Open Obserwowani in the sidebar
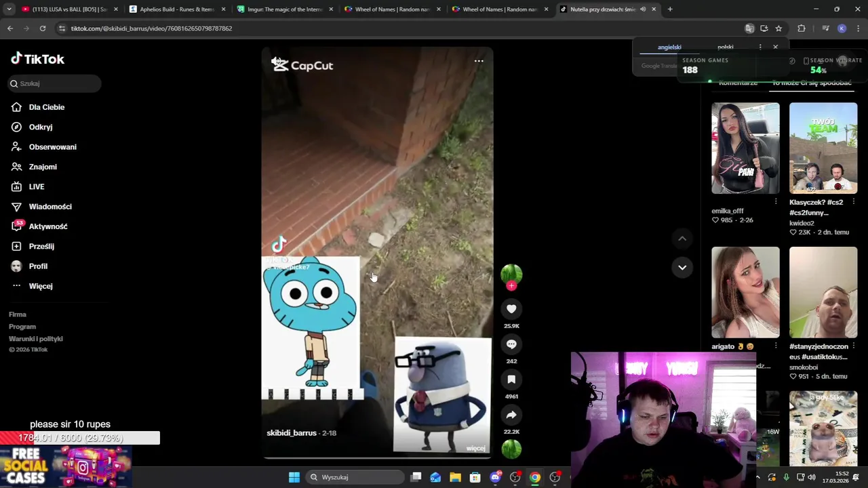868x488 pixels. [x=52, y=147]
